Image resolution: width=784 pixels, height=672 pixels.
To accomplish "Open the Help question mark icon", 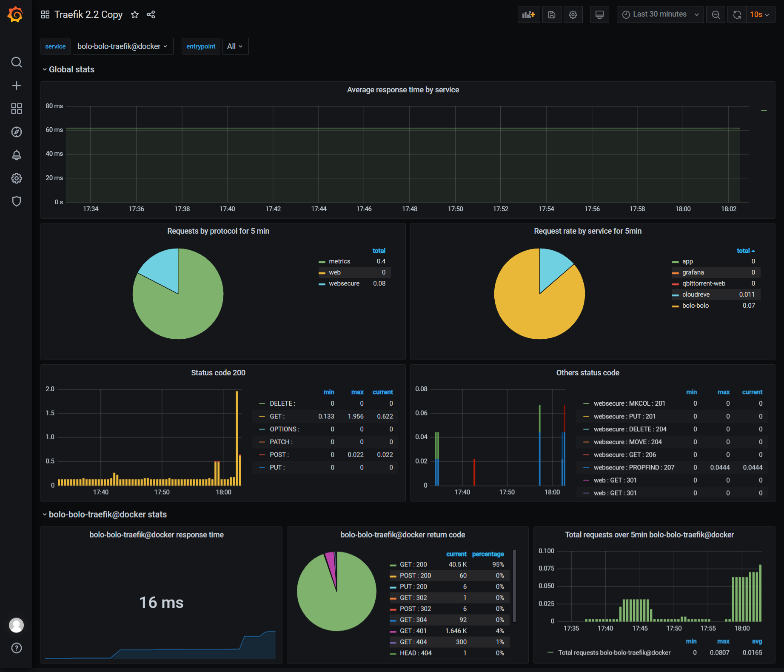I will point(16,648).
